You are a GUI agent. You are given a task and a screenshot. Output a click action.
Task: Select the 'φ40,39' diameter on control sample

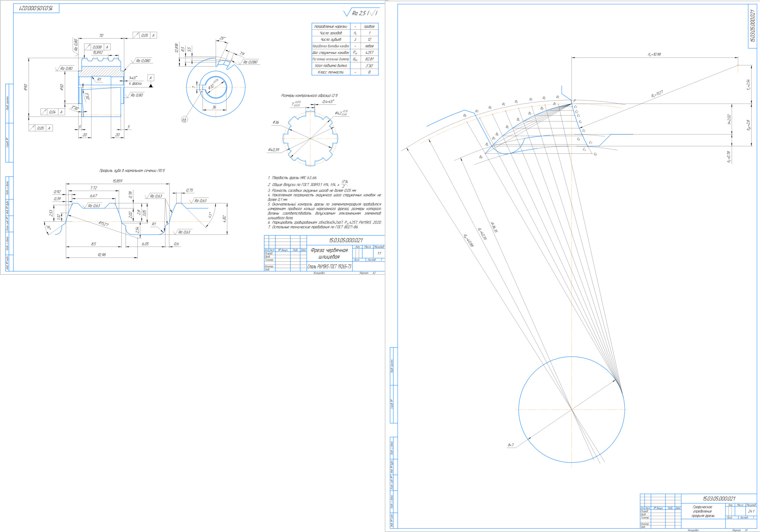274,150
